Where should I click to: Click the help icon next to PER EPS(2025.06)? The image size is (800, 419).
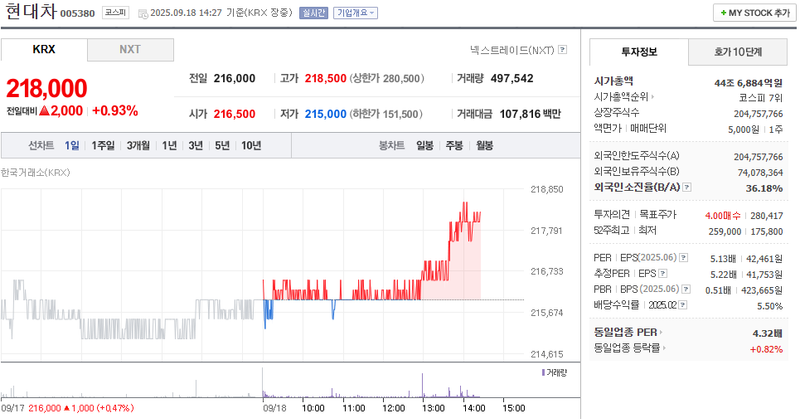pos(684,258)
